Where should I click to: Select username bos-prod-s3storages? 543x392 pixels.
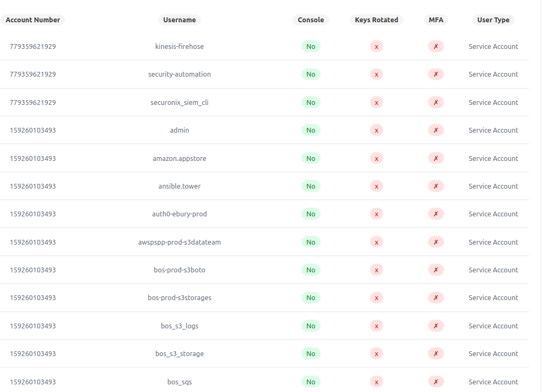pyautogui.click(x=180, y=297)
